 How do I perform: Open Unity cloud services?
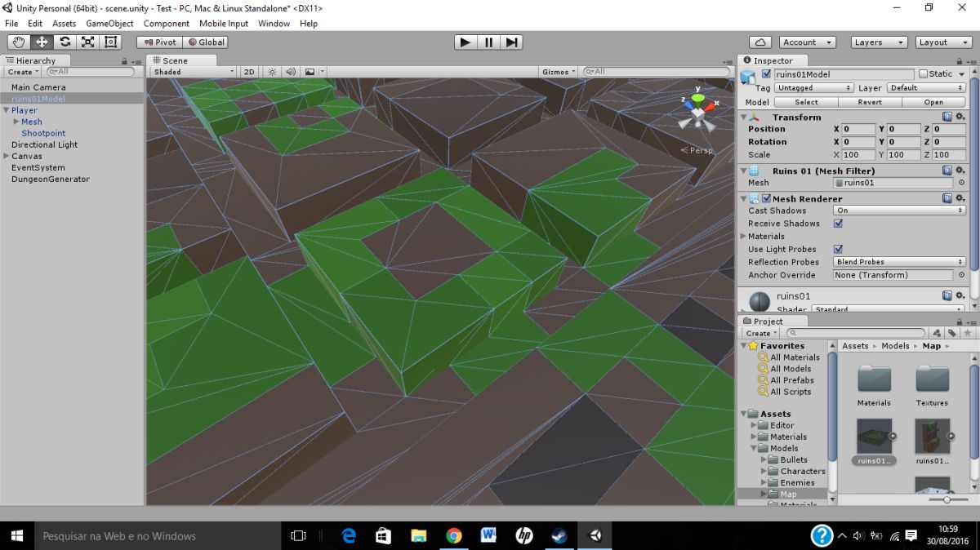[x=760, y=42]
